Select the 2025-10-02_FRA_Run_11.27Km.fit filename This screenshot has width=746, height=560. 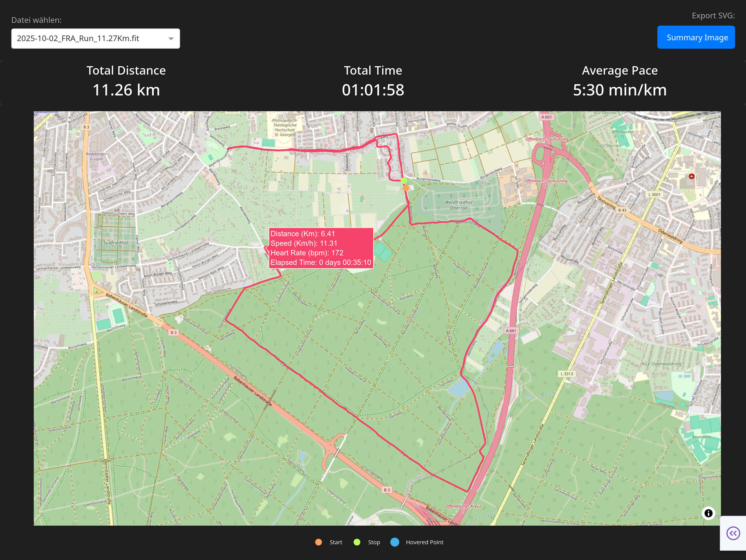click(x=78, y=39)
